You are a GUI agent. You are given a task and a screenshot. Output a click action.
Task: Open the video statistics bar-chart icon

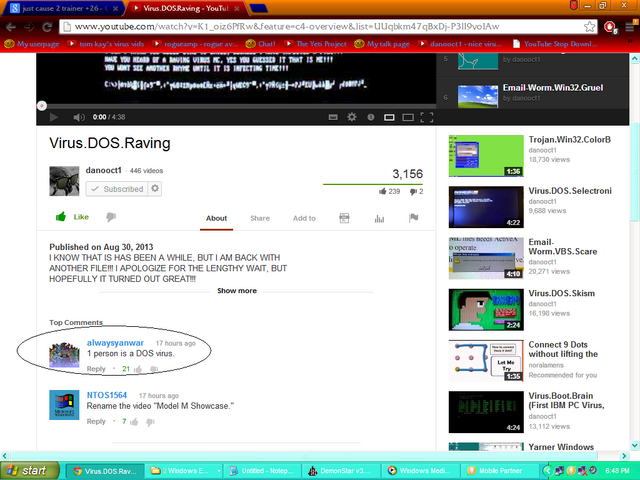(379, 219)
